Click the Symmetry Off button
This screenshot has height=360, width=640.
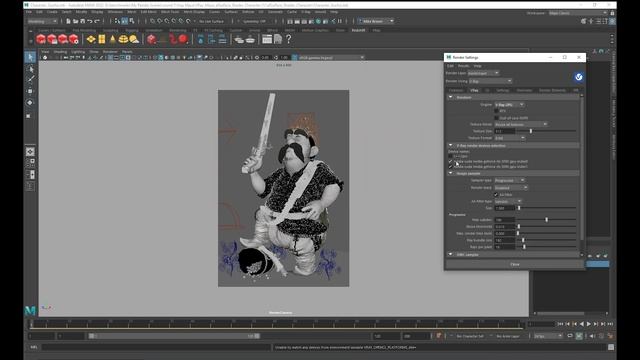[x=254, y=21]
